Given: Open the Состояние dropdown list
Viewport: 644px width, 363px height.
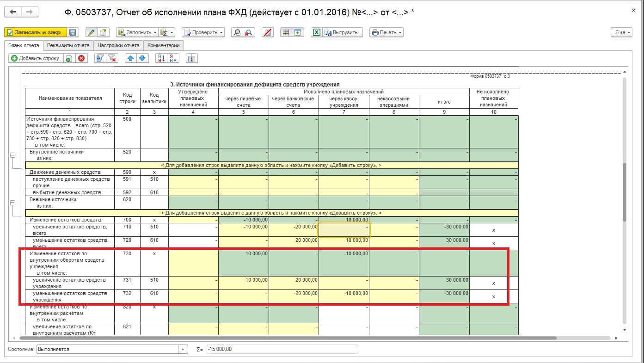Looking at the screenshot, I should coord(184,349).
